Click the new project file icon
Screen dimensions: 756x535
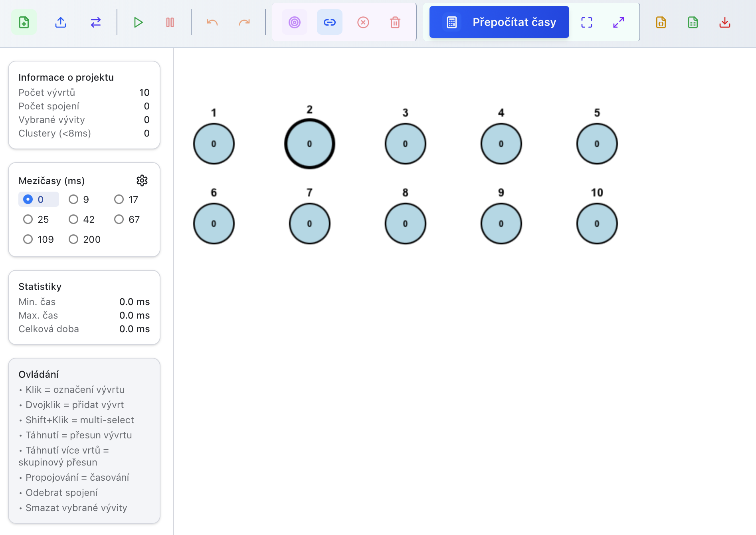[x=24, y=22]
